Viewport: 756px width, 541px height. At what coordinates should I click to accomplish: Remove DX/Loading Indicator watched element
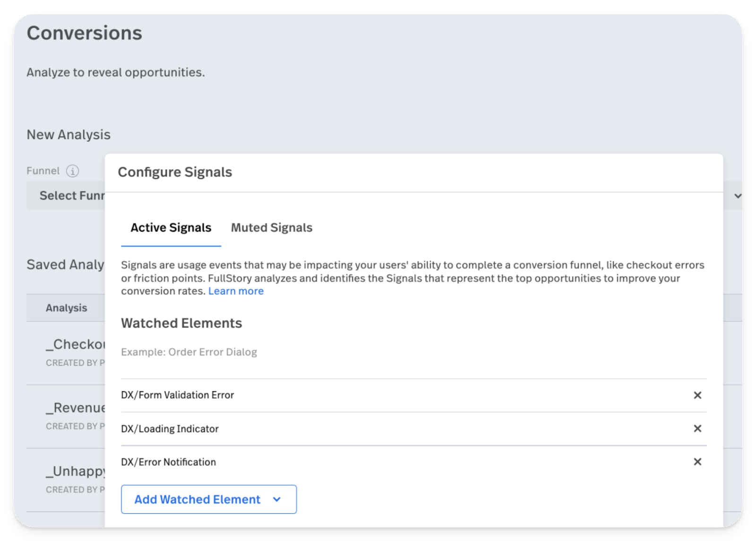(697, 429)
